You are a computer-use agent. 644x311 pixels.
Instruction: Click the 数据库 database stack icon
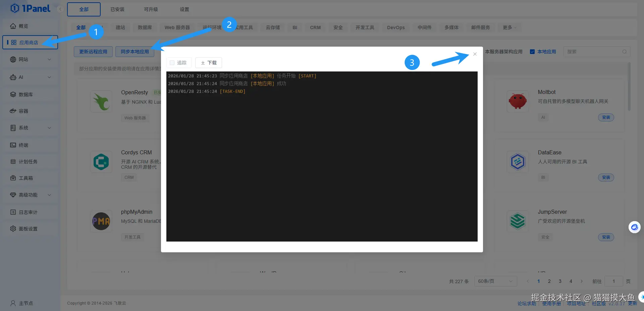click(x=13, y=94)
